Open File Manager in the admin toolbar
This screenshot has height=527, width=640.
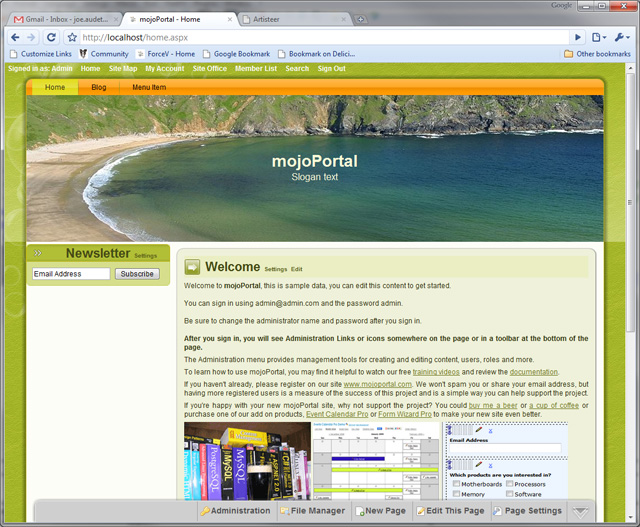pos(315,511)
